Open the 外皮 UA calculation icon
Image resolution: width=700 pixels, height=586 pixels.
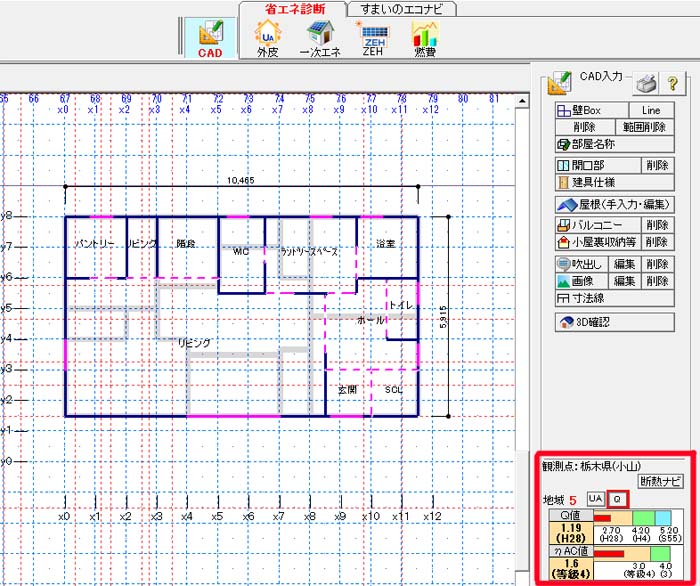coord(268,39)
